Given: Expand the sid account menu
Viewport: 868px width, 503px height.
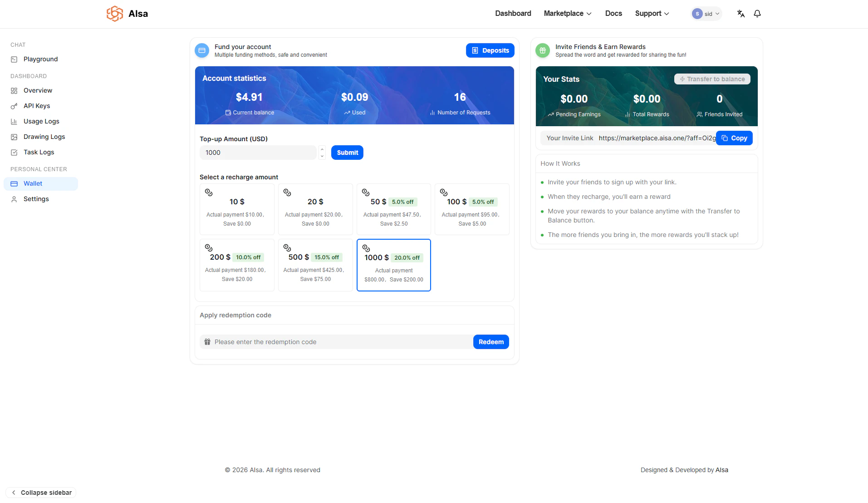Looking at the screenshot, I should click(706, 14).
